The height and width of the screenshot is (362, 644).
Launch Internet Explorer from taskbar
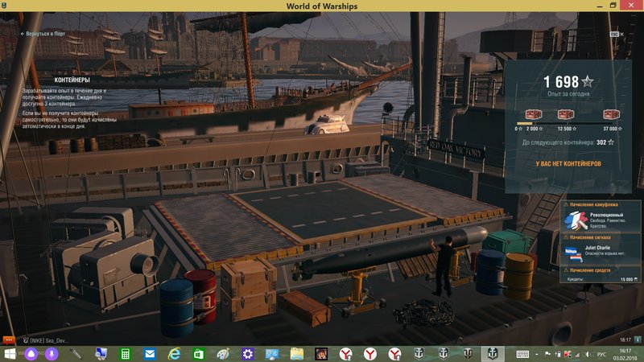(x=174, y=353)
